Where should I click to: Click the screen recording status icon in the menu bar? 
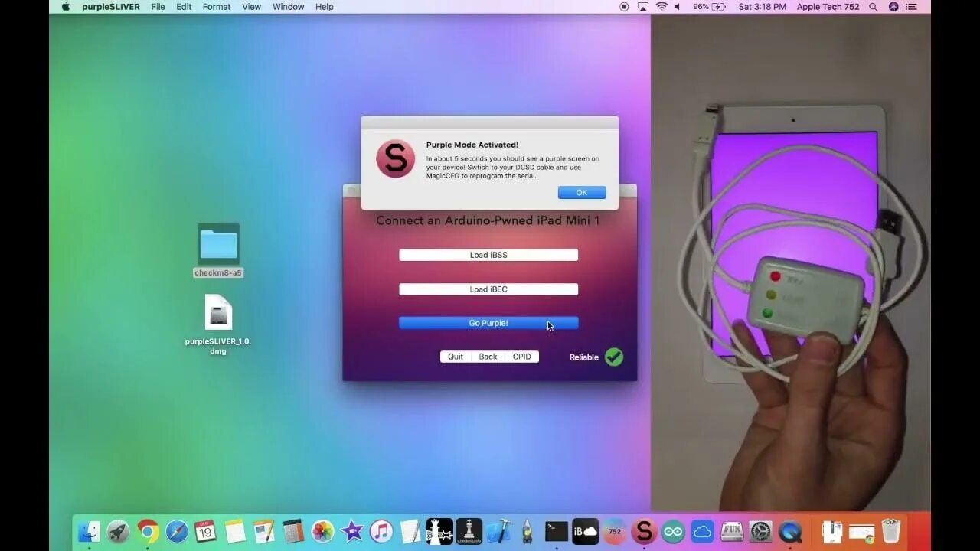(624, 7)
